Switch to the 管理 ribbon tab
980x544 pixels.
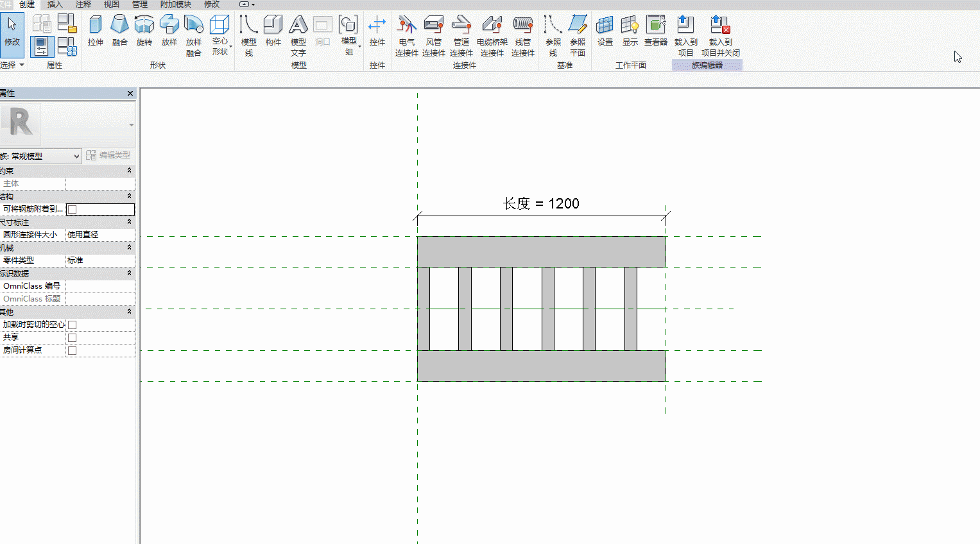click(140, 4)
